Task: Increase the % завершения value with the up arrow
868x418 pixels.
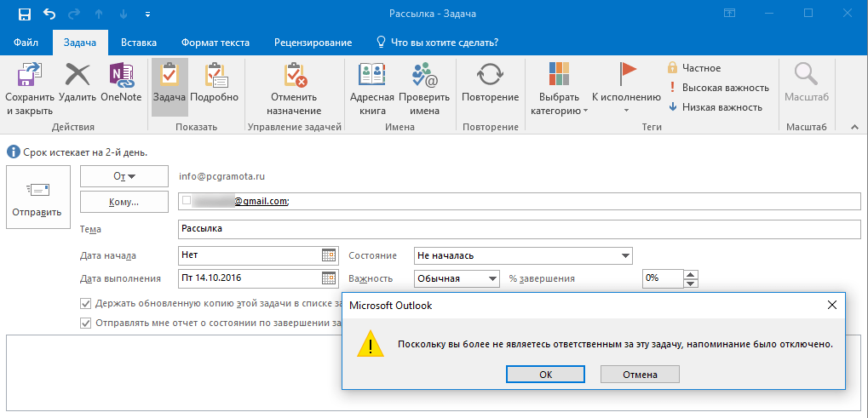Action: click(x=692, y=274)
